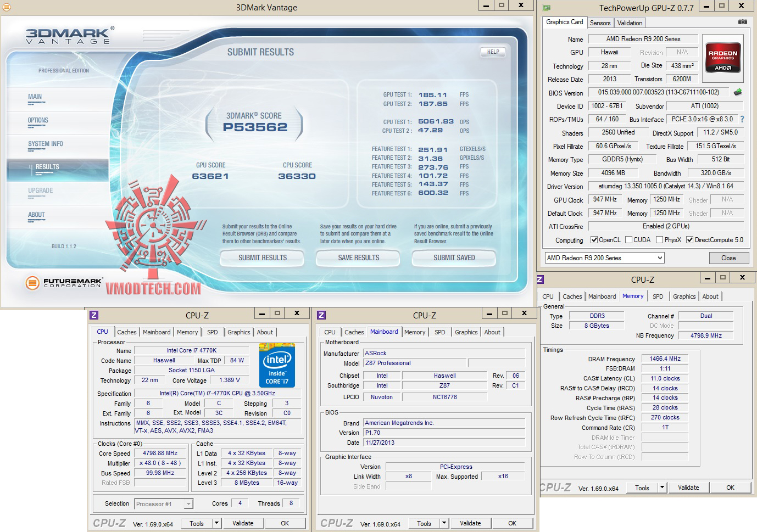
Task: Open the Memory tab in the CPU-Z Mainboard window
Action: pyautogui.click(x=415, y=332)
